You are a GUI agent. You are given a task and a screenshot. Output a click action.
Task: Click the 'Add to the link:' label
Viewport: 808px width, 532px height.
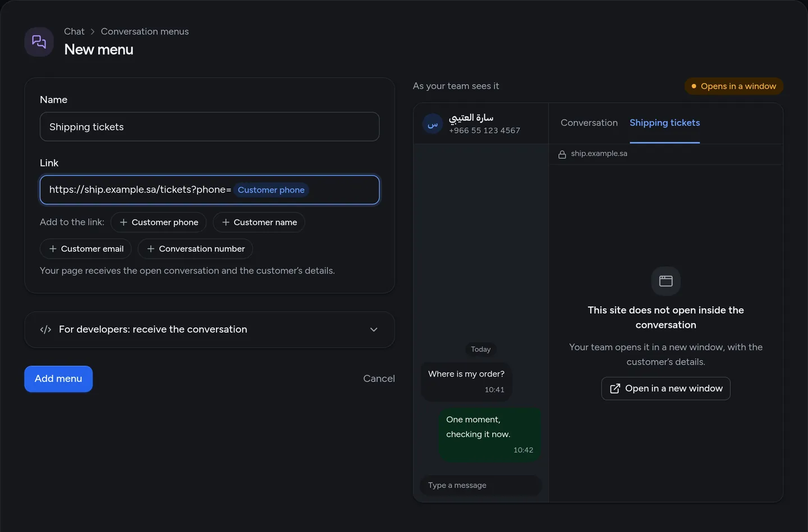(72, 222)
